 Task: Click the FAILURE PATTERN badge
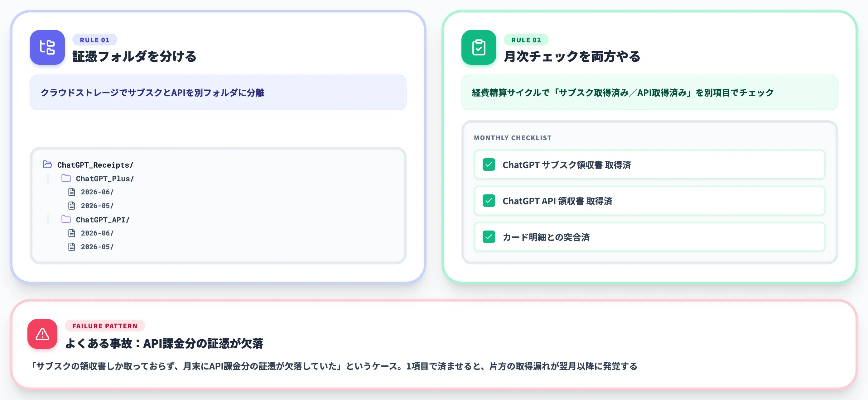click(x=105, y=326)
